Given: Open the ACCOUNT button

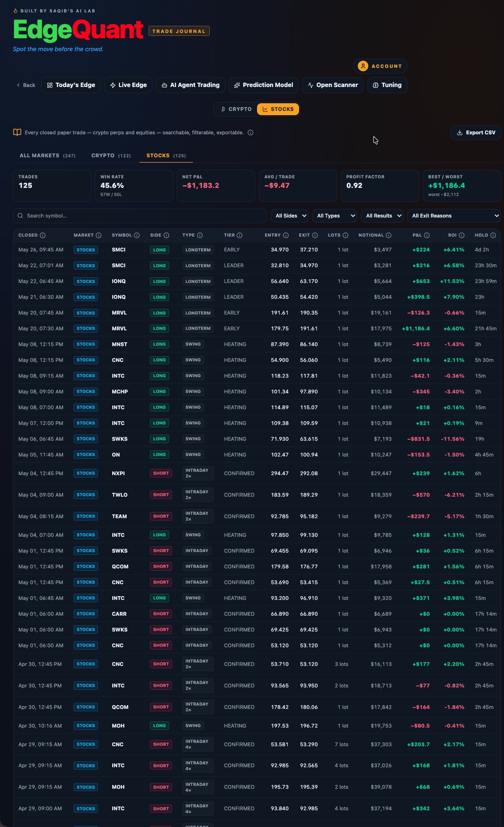Looking at the screenshot, I should tap(380, 66).
